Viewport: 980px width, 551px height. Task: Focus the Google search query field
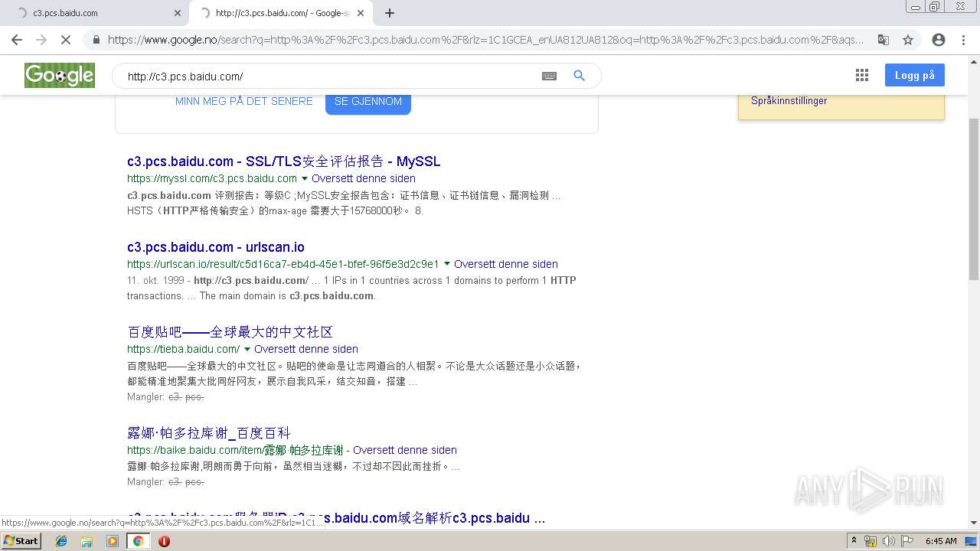[329, 76]
